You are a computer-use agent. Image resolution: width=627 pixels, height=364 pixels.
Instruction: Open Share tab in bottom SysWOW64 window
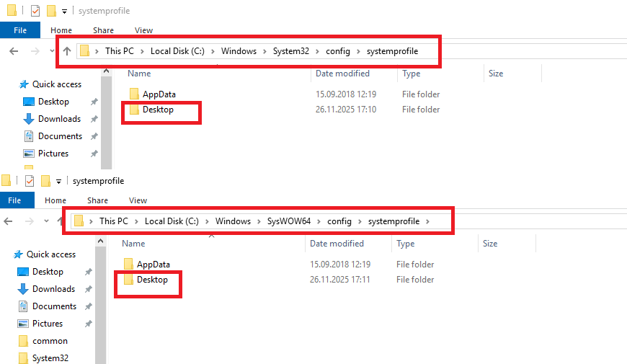click(x=97, y=200)
